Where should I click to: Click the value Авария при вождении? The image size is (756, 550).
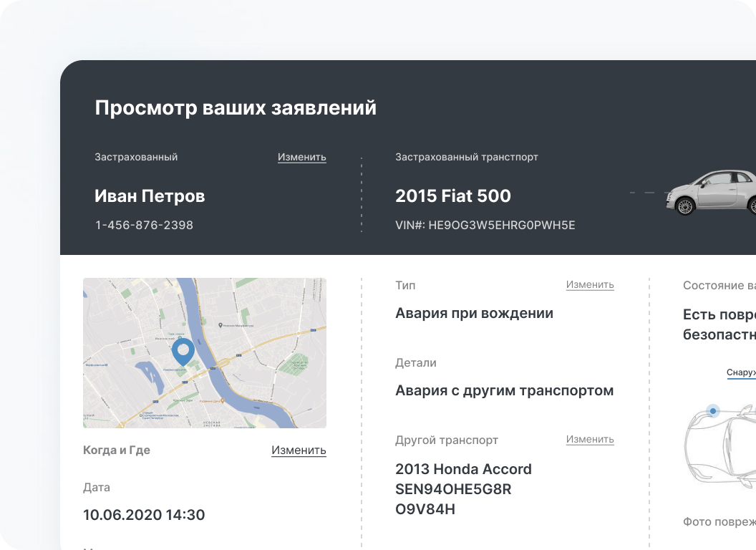click(x=474, y=313)
